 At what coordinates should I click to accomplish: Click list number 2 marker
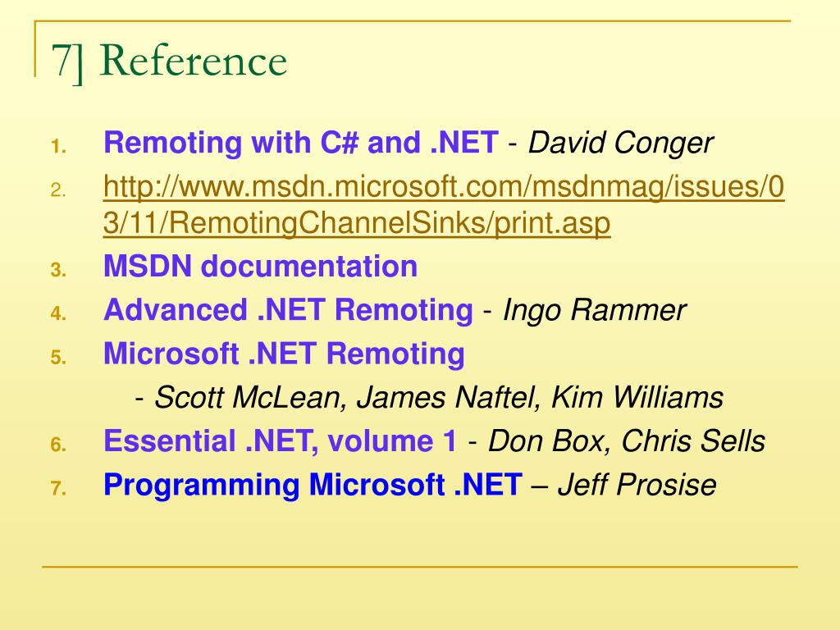[x=59, y=190]
